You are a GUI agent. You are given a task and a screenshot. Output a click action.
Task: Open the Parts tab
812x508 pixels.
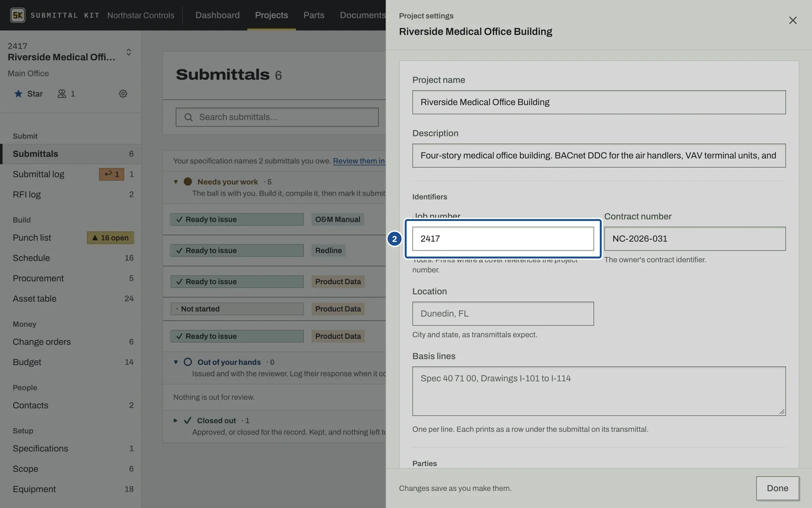pos(314,15)
